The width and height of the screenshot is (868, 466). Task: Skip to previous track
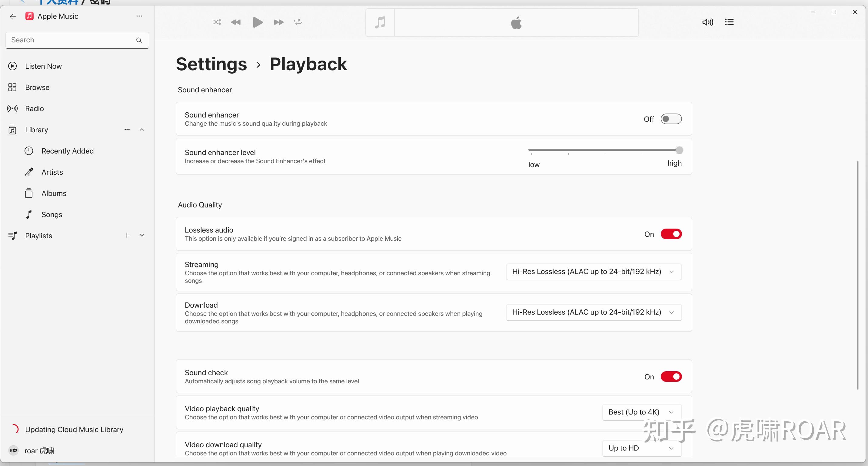coord(236,22)
